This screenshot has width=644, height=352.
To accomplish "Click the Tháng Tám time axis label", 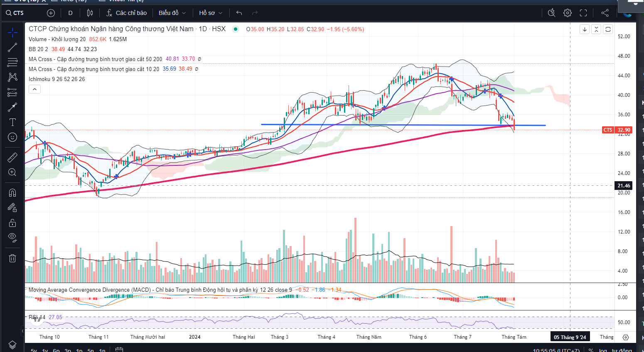I will tap(514, 337).
